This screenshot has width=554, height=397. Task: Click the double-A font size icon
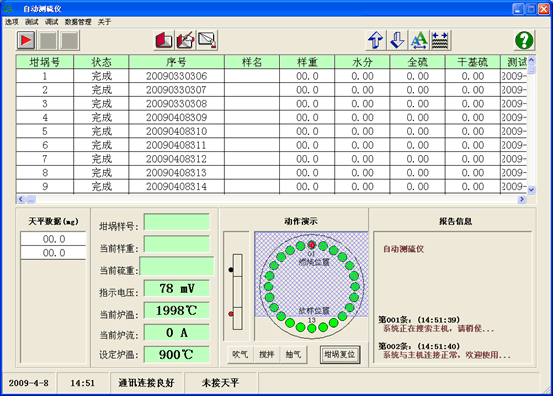pyautogui.click(x=419, y=40)
